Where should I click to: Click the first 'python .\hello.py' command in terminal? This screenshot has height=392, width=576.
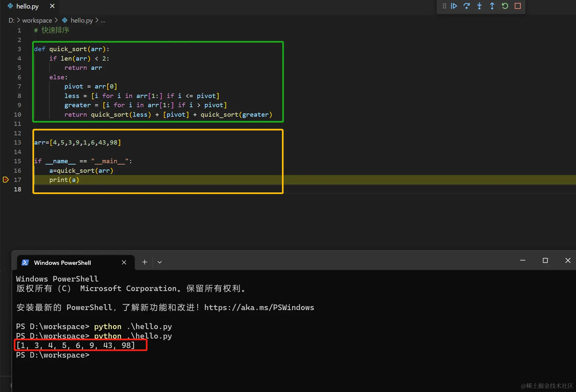(133, 326)
